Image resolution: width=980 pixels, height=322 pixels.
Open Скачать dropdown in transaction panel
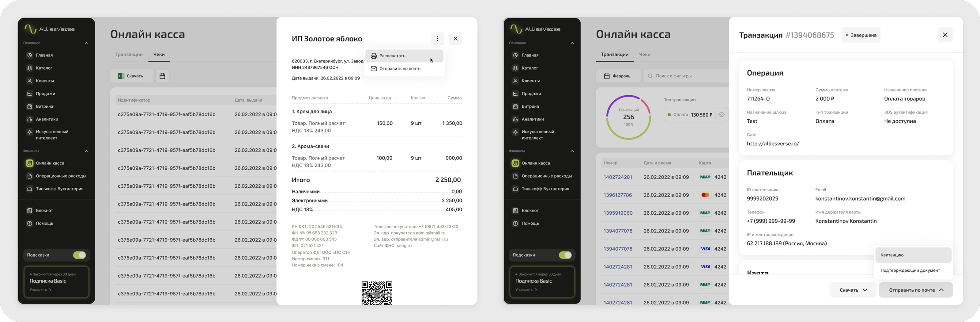(853, 290)
